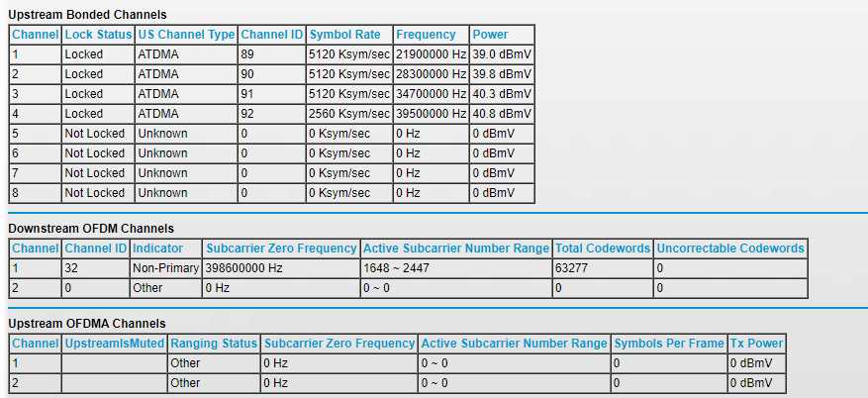Screen dimensions: 868x398
Task: Click the Symbols Per Frame column header
Action: (x=669, y=344)
